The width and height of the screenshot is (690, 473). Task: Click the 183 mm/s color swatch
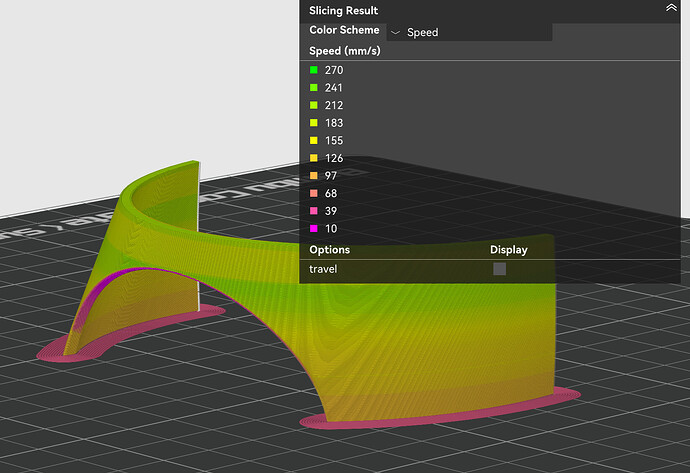click(x=314, y=123)
